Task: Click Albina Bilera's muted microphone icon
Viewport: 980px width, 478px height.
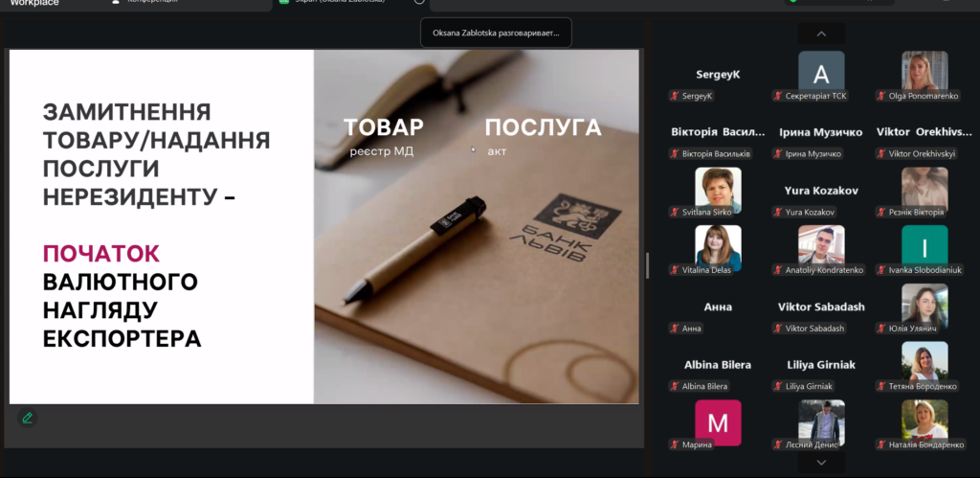Action: pos(675,386)
